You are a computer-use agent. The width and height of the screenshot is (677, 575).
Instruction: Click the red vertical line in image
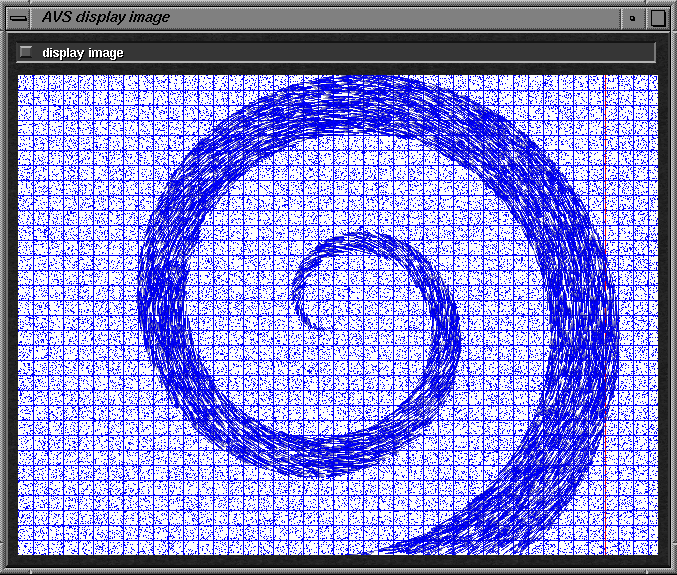(x=605, y=315)
